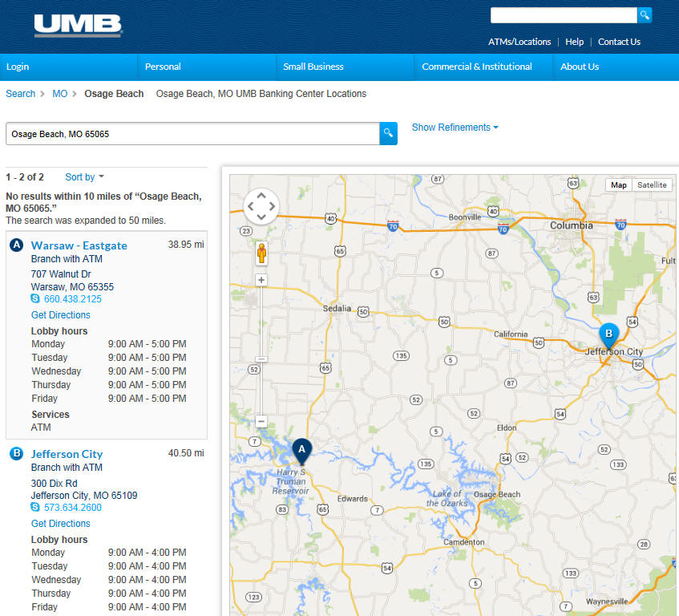Click the Osage Beach breadcrumb text

[114, 94]
